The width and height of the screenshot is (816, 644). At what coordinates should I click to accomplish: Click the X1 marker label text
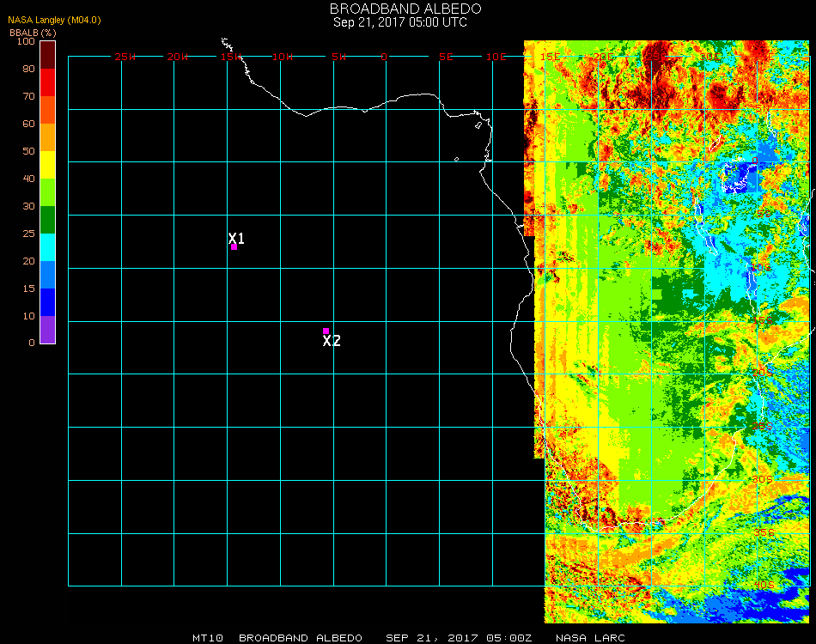click(236, 238)
